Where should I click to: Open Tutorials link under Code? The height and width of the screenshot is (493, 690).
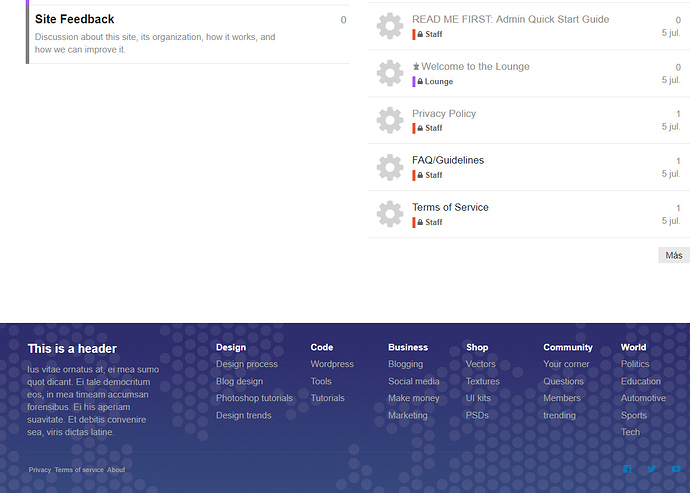tap(327, 398)
